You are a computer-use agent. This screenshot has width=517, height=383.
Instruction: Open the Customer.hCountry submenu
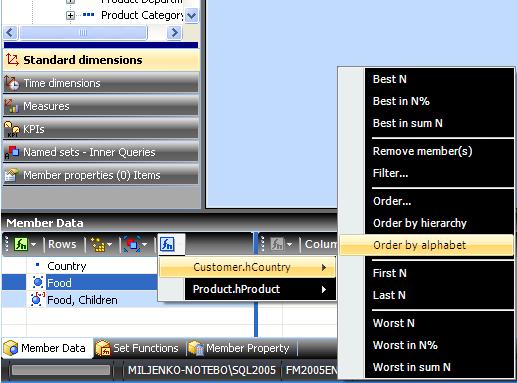click(x=247, y=267)
